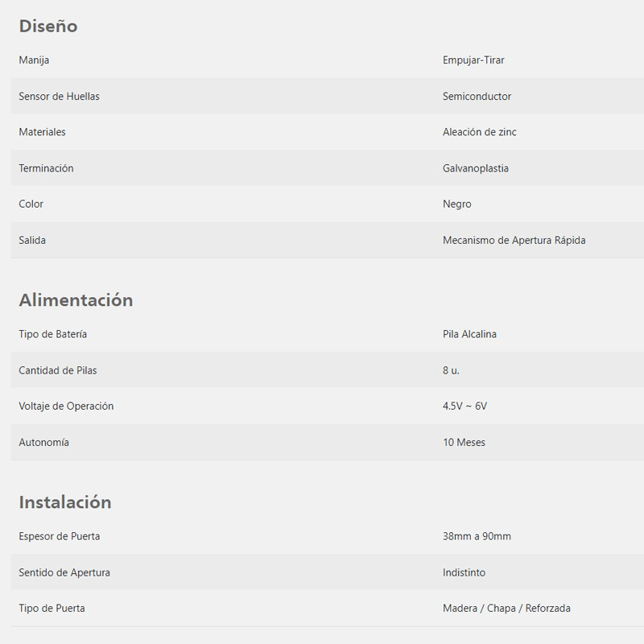Select the Autonomía 10 Meses value
644x644 pixels.
[464, 442]
